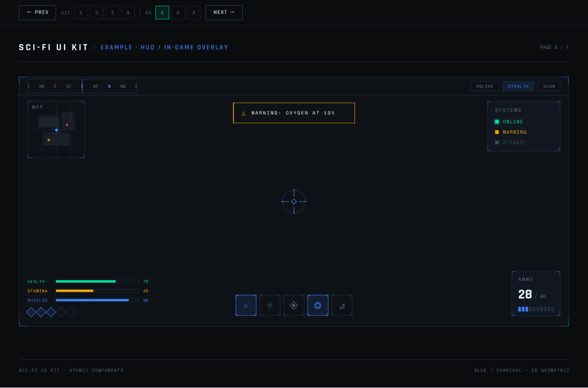The height and width of the screenshot is (388, 588).
Task: Click the shields value 88
Action: [x=146, y=301]
